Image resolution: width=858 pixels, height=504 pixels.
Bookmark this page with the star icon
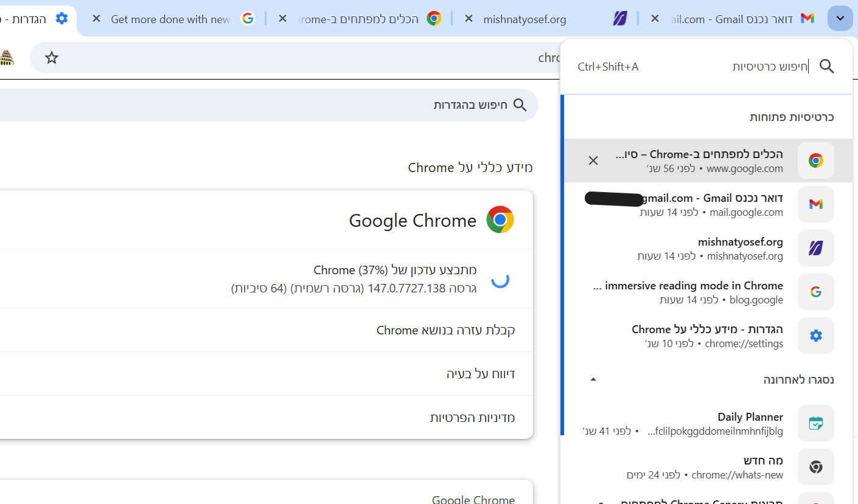52,58
